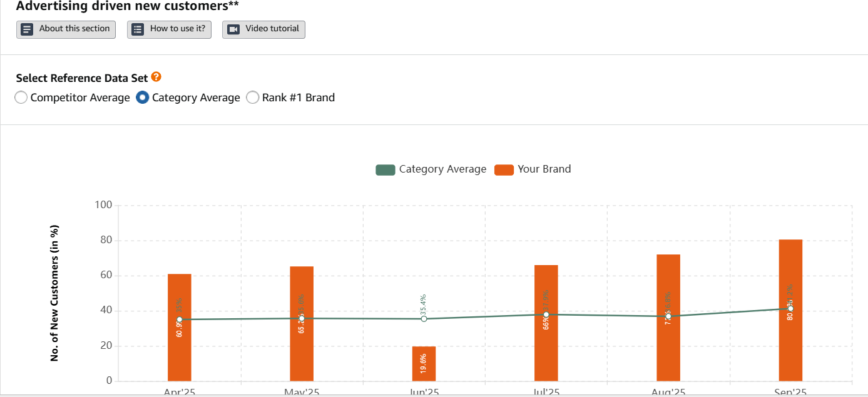The width and height of the screenshot is (868, 397).
Task: Choose the Category Average radio button
Action: pos(143,98)
